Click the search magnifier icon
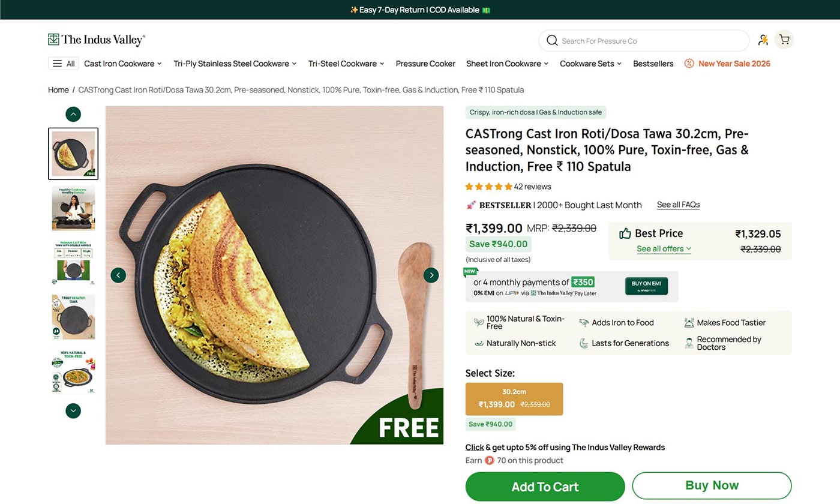Screen dimensions: 840x504 (x=552, y=41)
